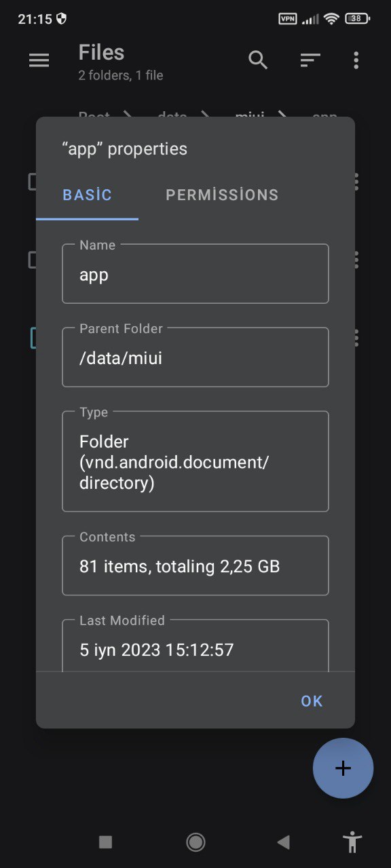This screenshot has width=391, height=868.
Task: Tap the miui breadcrumb path segment
Action: tap(250, 115)
